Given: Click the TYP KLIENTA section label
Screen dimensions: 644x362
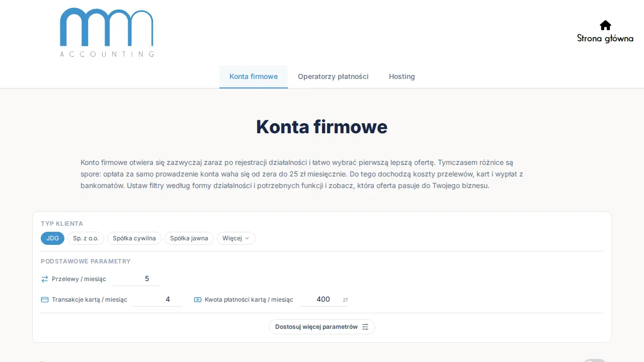Looking at the screenshot, I should 62,224.
